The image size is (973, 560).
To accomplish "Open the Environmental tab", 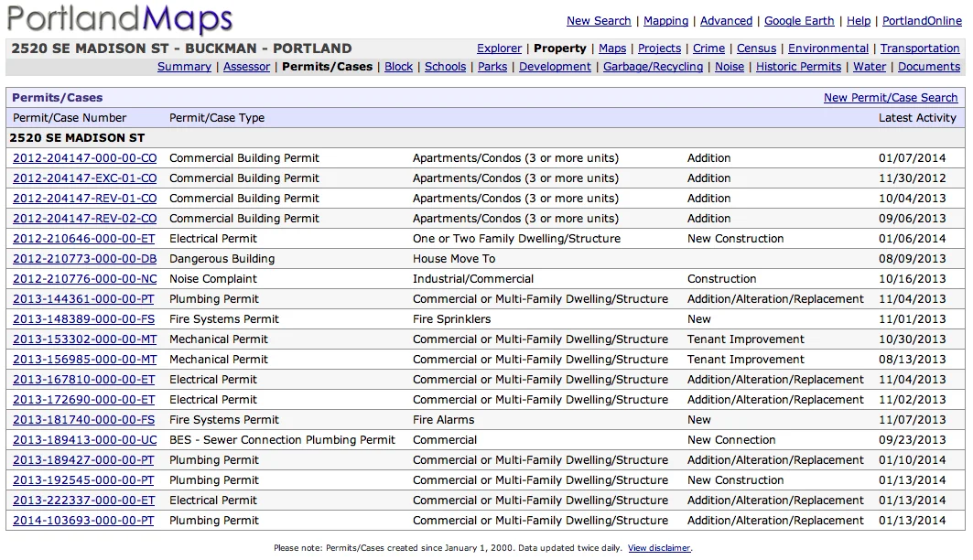I will click(x=827, y=48).
